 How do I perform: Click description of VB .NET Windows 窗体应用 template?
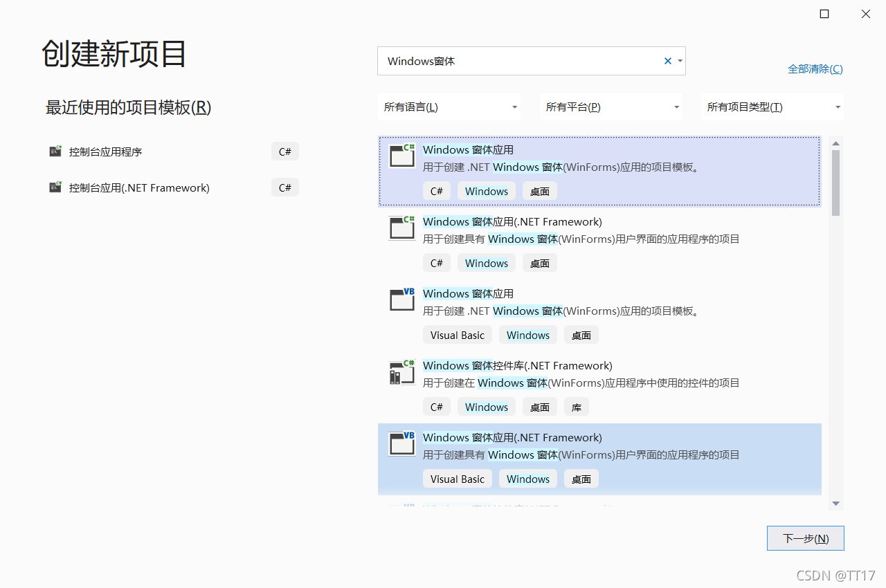[562, 311]
